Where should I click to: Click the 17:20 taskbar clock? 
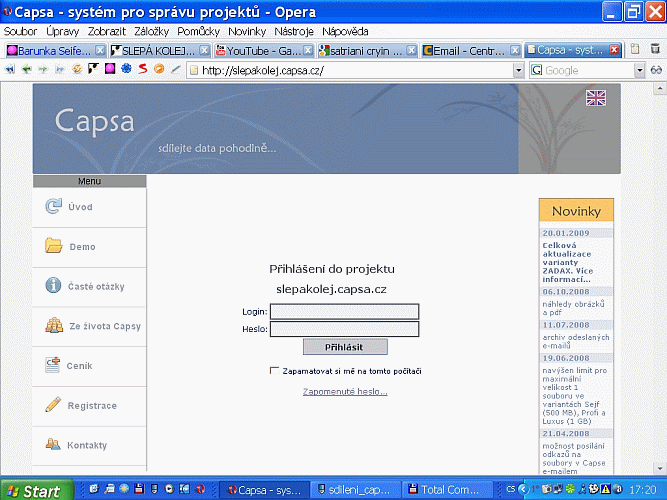(x=643, y=490)
